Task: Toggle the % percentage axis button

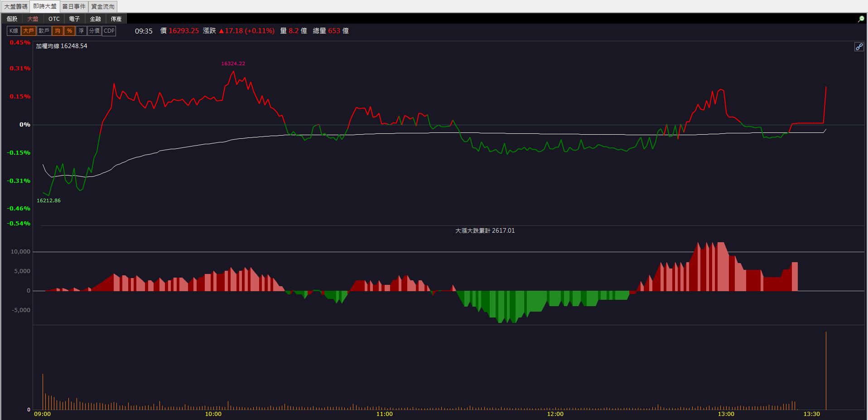Action: [x=69, y=31]
